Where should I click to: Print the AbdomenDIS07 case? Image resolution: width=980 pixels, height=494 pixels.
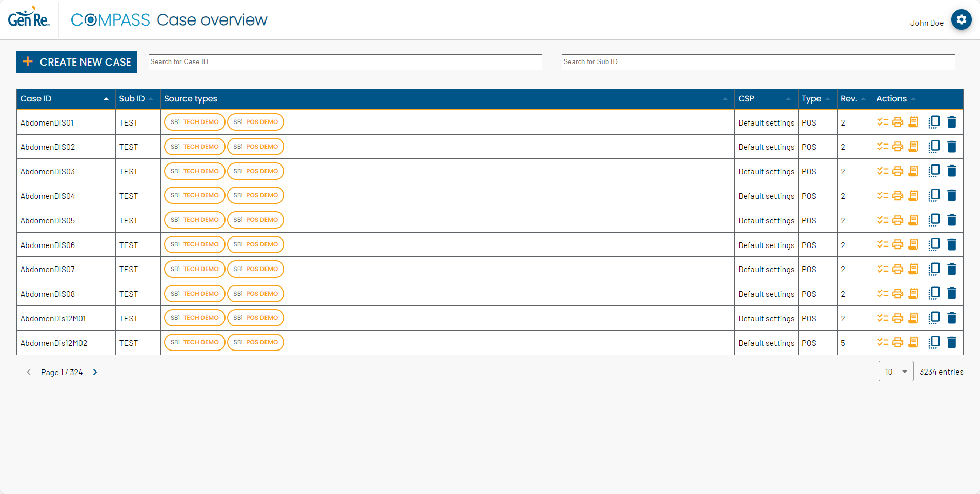897,269
